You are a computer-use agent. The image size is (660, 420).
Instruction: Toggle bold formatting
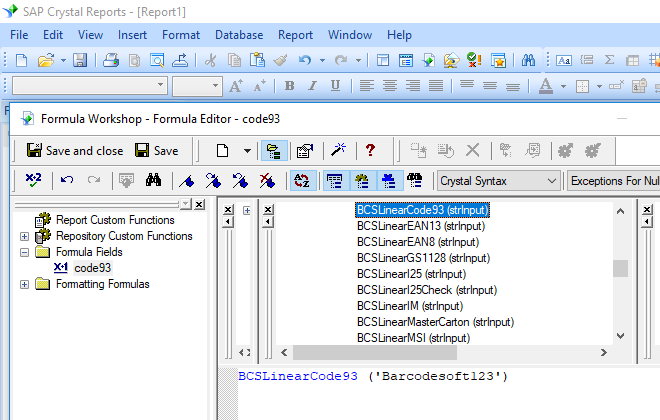289,86
